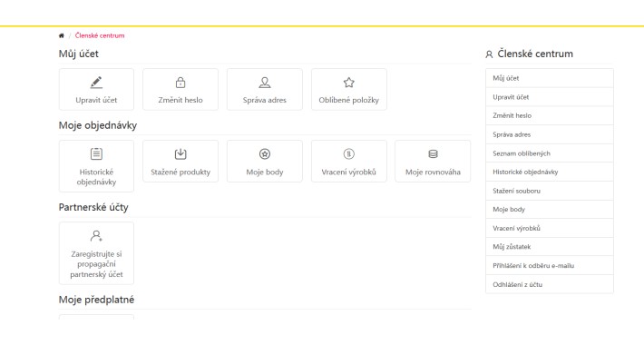The width and height of the screenshot is (644, 345).
Task: Click the home icon in breadcrumb
Action: 61,35
